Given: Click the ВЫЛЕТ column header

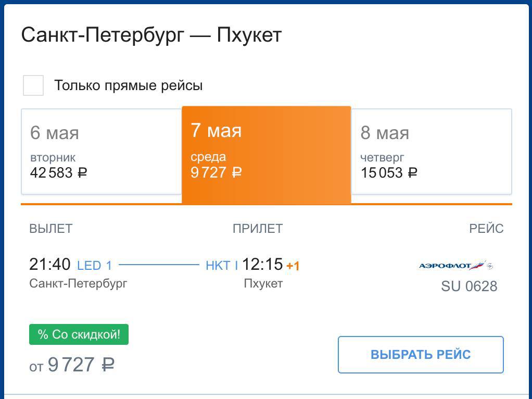Looking at the screenshot, I should pos(51,228).
